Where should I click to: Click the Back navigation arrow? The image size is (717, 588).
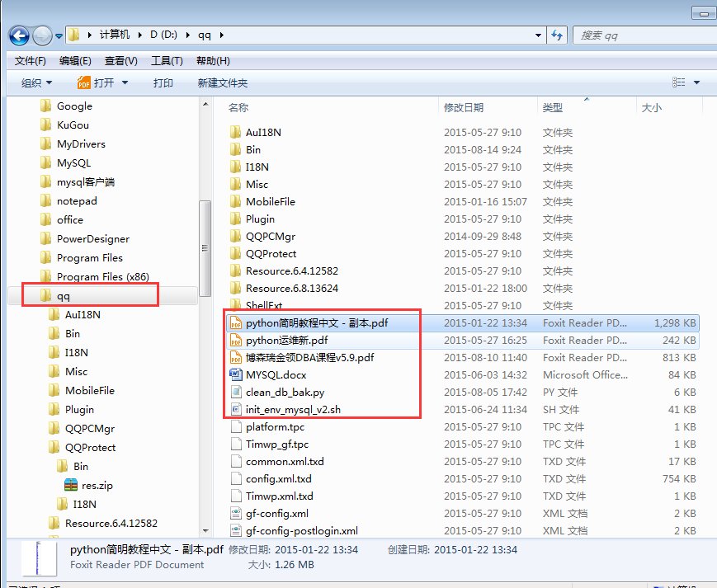[x=19, y=35]
